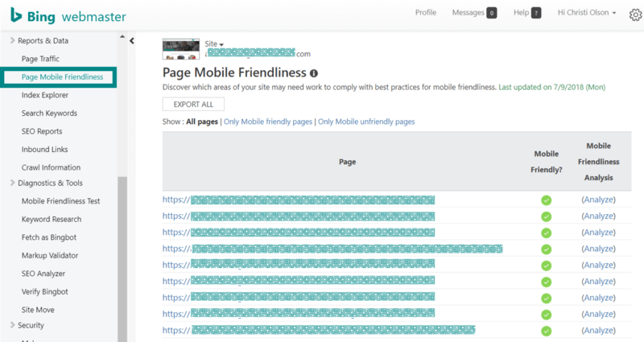Open Markup Validator
Screen dimensions: 644x342
point(50,255)
